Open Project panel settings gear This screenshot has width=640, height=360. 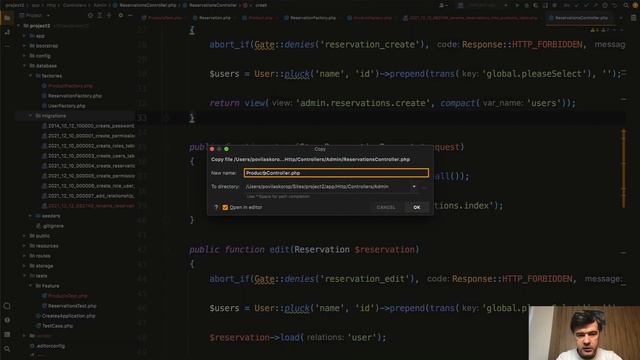click(x=120, y=16)
